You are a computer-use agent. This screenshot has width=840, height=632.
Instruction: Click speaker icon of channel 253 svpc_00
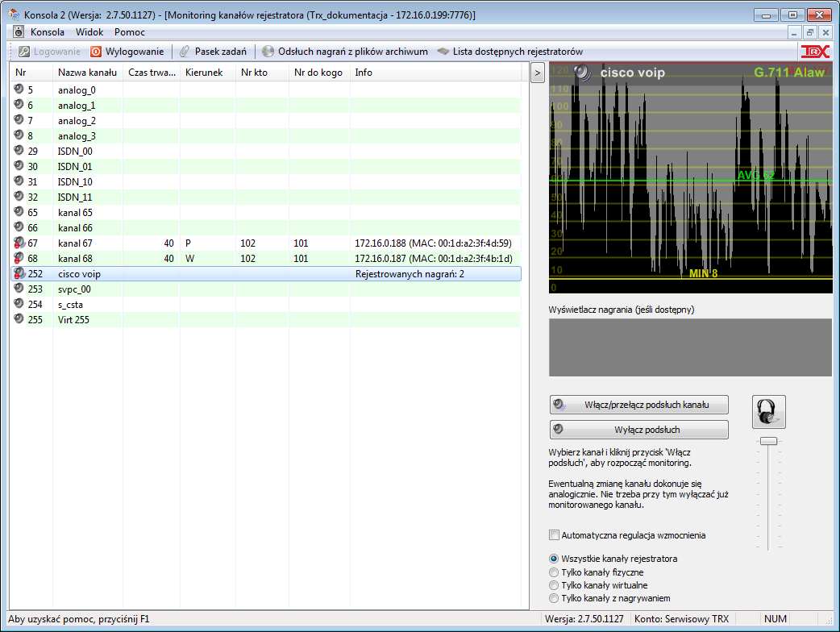[19, 288]
